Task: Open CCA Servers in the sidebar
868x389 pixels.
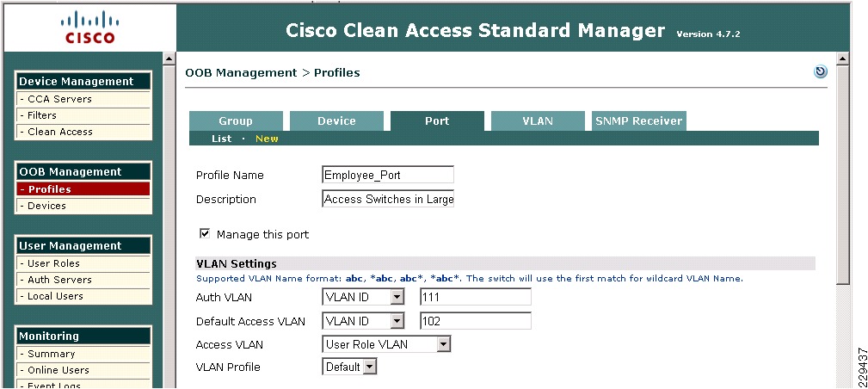Action: click(83, 99)
